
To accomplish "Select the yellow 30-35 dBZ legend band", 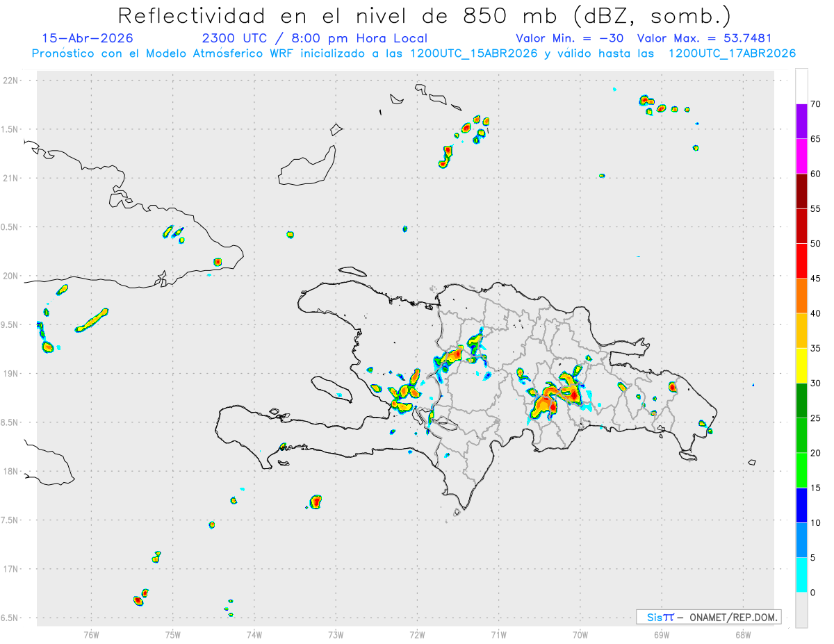I will pyautogui.click(x=801, y=365).
